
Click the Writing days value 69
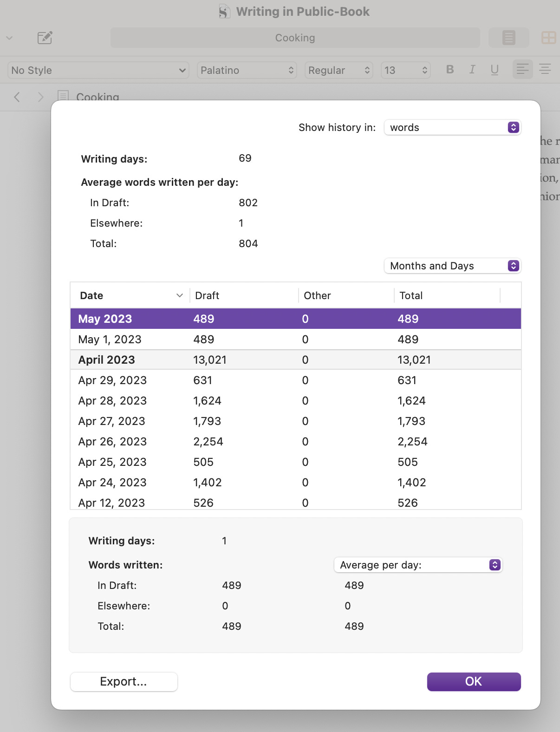pyautogui.click(x=245, y=158)
